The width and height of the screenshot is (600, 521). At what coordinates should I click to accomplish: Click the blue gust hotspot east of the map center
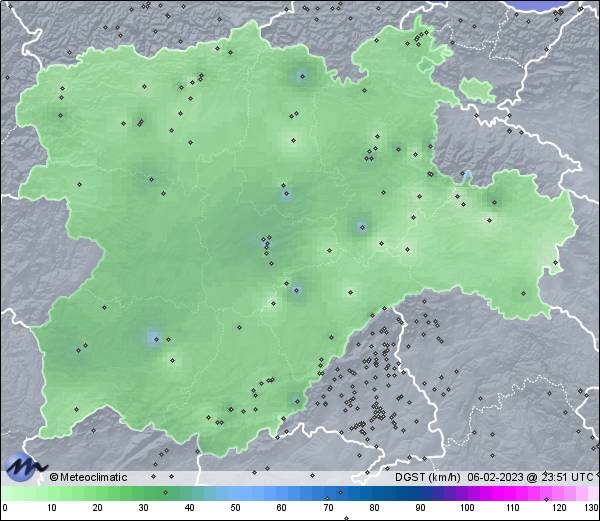[x=360, y=226]
